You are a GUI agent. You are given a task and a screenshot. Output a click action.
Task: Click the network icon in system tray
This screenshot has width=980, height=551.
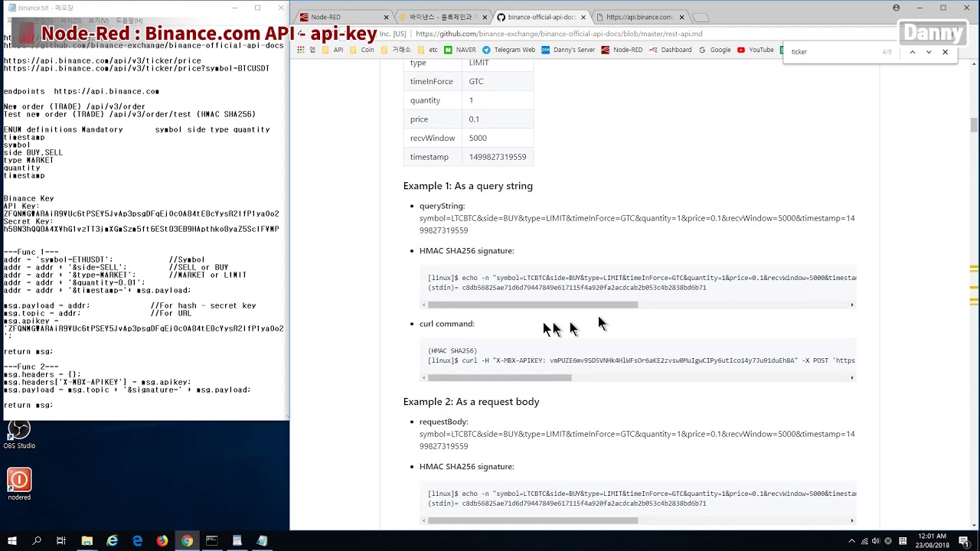pyautogui.click(x=864, y=541)
